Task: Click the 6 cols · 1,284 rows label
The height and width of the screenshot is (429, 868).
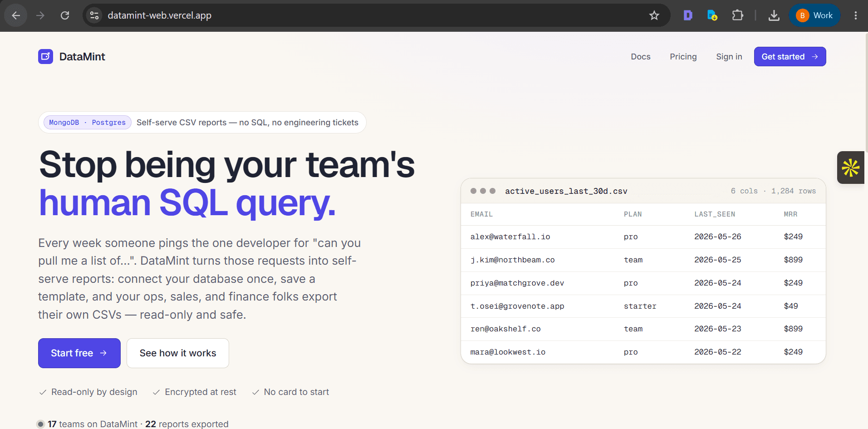Action: (x=773, y=191)
